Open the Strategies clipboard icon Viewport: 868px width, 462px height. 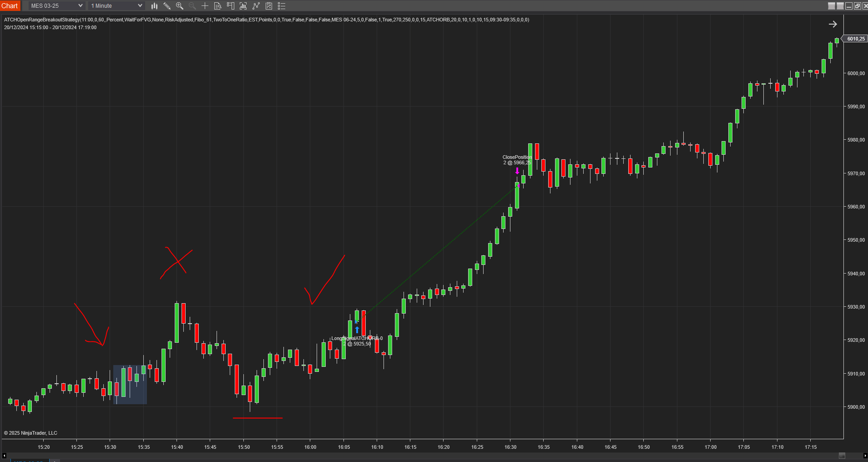(269, 6)
